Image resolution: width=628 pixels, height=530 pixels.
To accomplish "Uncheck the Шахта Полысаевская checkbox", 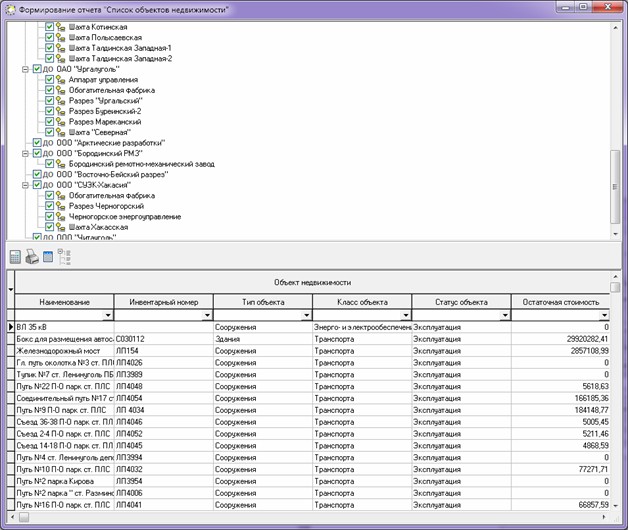I will [49, 37].
